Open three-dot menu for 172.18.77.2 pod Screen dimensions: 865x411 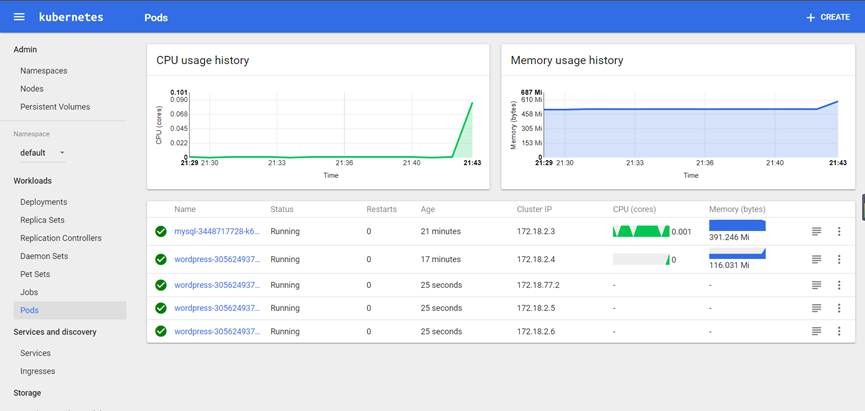[839, 285]
